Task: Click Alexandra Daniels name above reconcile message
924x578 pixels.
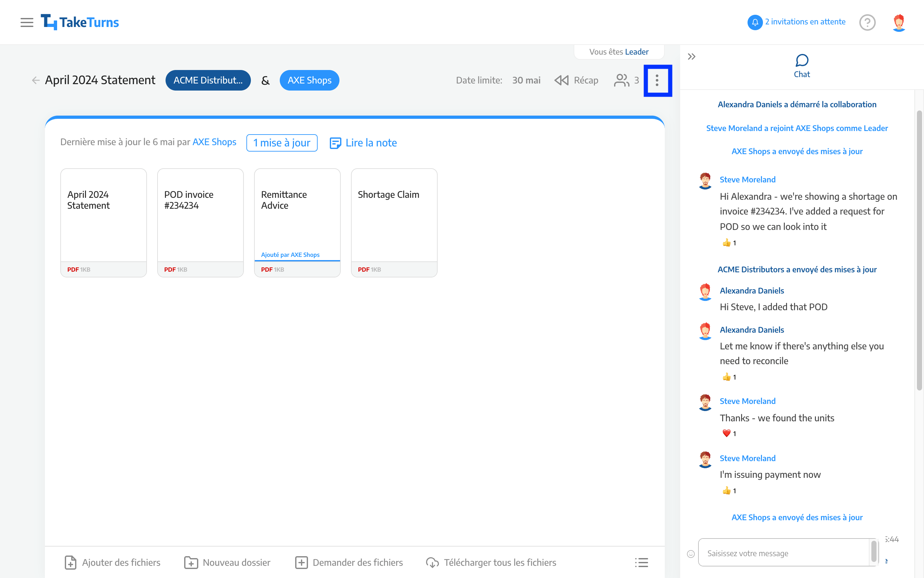Action: (751, 329)
